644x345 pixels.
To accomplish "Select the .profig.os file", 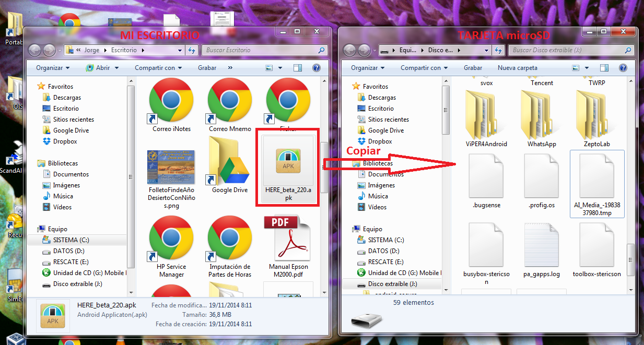I will [x=542, y=176].
